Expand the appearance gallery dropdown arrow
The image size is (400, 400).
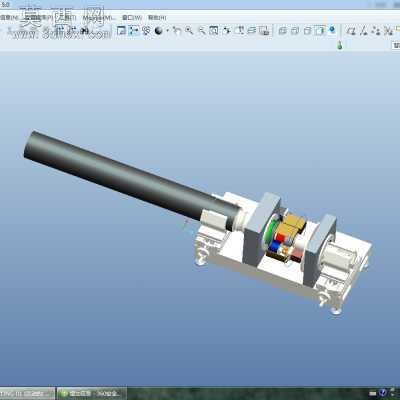pos(167,31)
